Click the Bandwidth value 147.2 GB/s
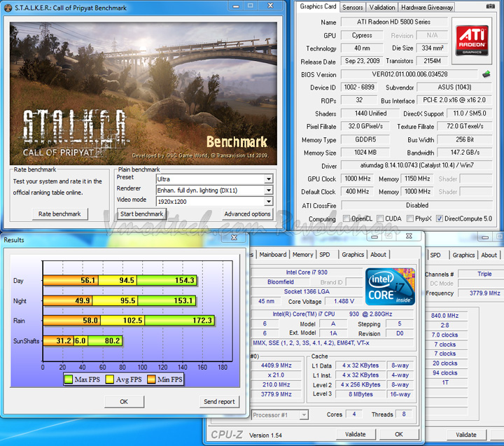The width and height of the screenshot is (504, 446). coord(465,153)
